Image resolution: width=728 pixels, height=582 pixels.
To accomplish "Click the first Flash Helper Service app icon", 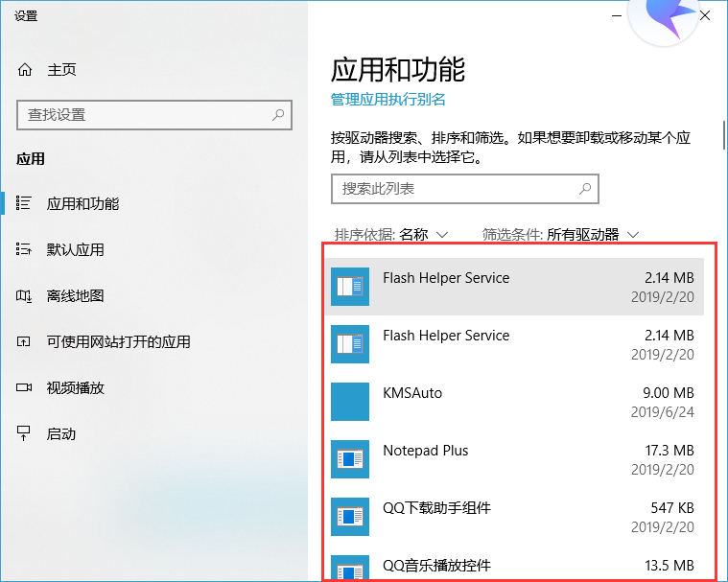I will tap(350, 287).
